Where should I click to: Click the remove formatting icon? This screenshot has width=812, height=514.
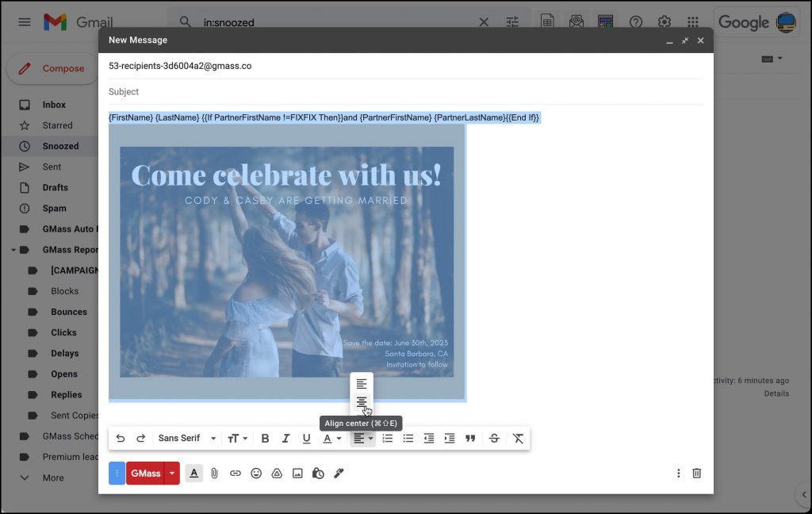(518, 438)
